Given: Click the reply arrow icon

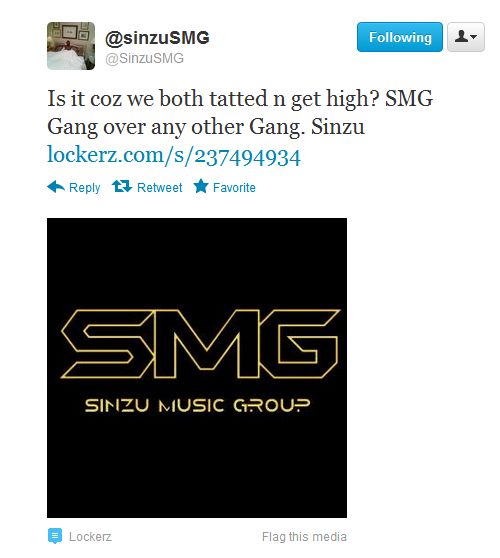Looking at the screenshot, I should 56,186.
